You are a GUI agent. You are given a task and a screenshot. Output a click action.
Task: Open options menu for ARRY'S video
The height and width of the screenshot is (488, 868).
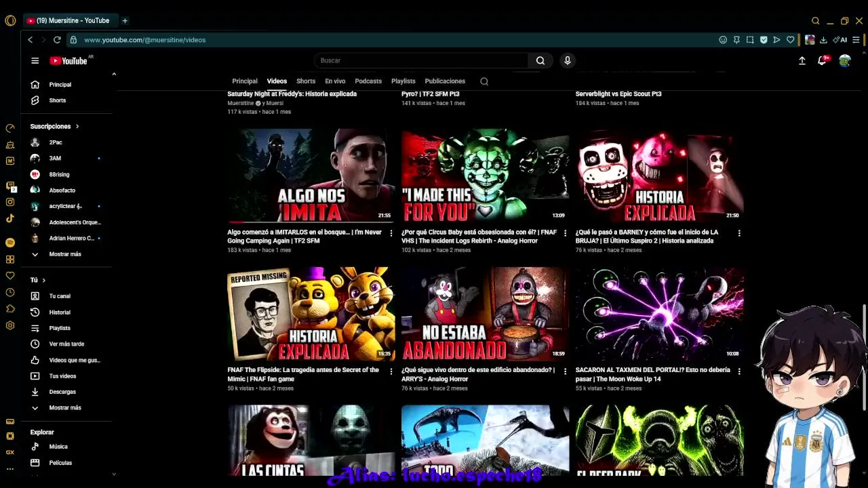click(565, 371)
